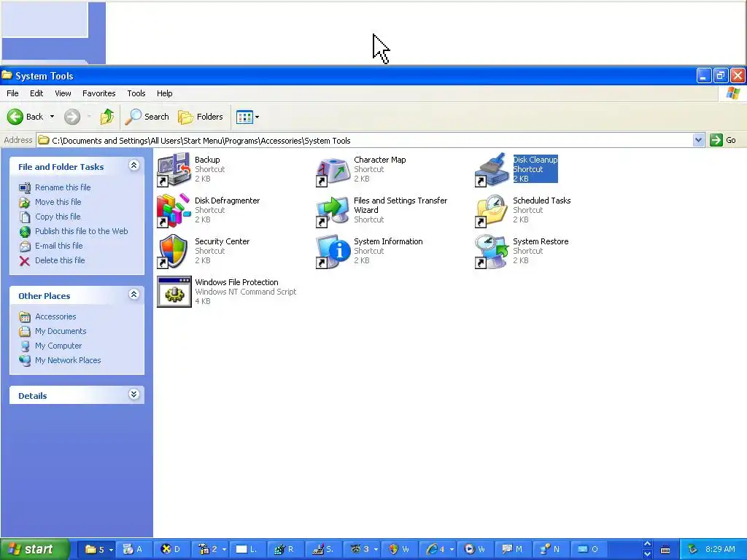This screenshot has height=560, width=747.
Task: Click the taskbar button labeled L
Action: [x=247, y=550]
